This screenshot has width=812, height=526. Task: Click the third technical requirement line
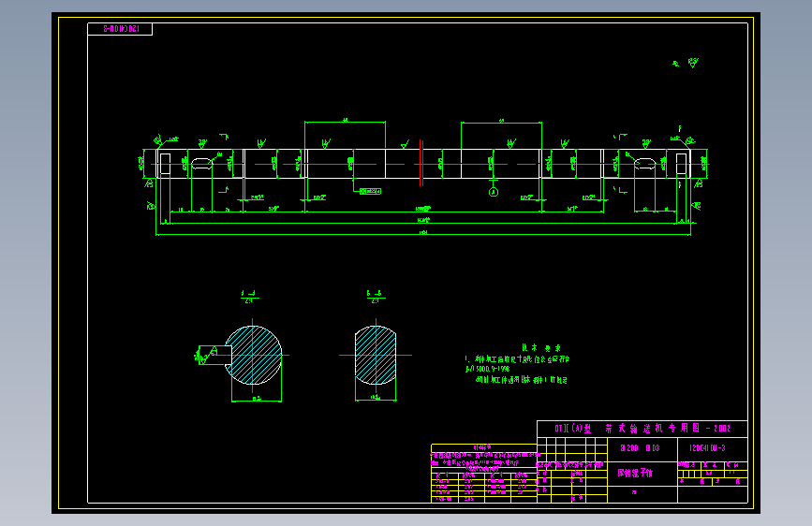click(522, 380)
